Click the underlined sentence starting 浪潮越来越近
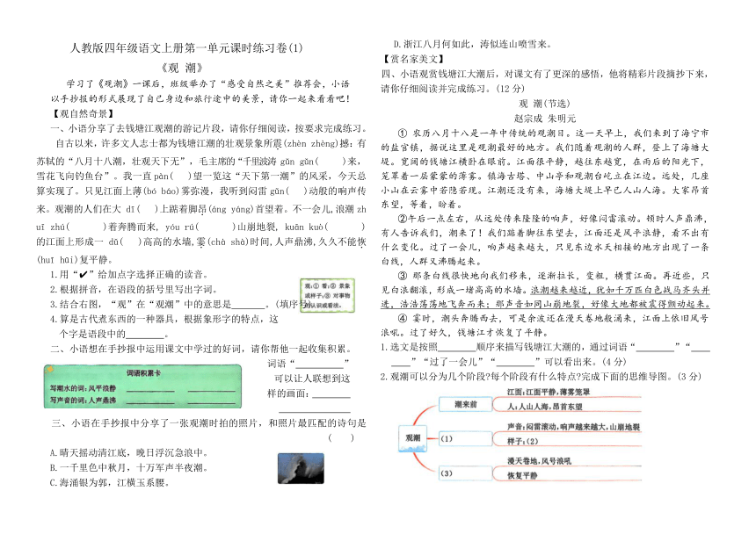 coord(545,297)
